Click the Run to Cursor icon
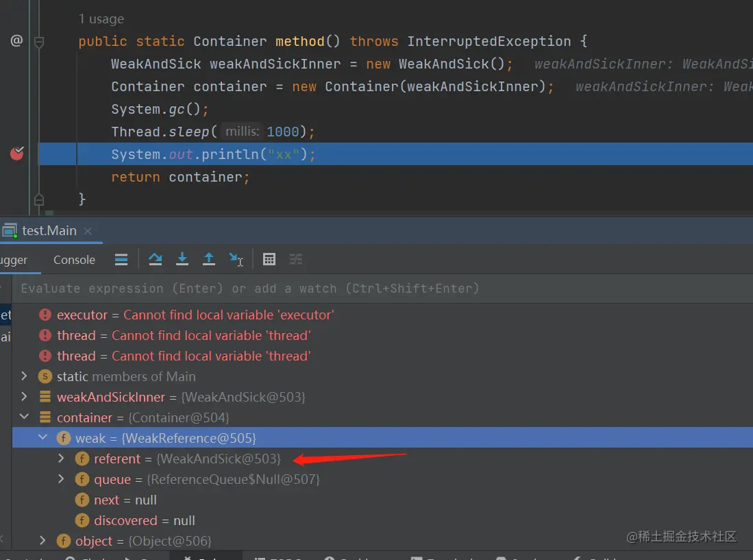This screenshot has height=560, width=753. point(236,259)
